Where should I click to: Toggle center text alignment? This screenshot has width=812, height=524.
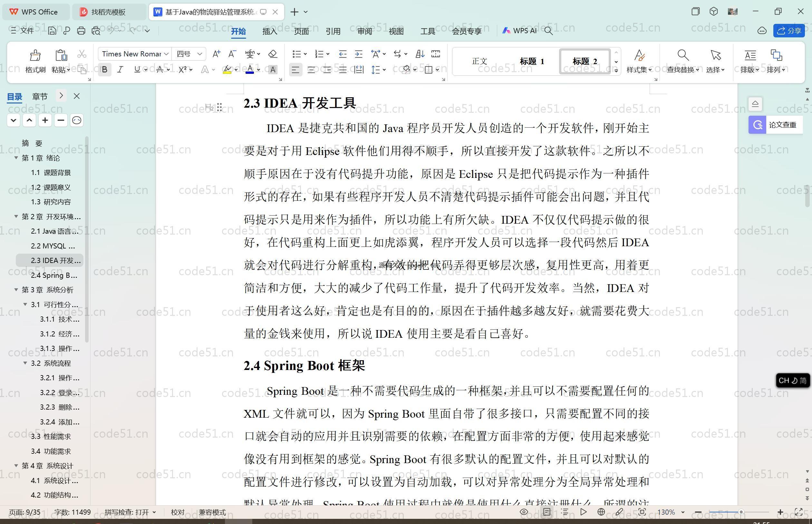[311, 70]
